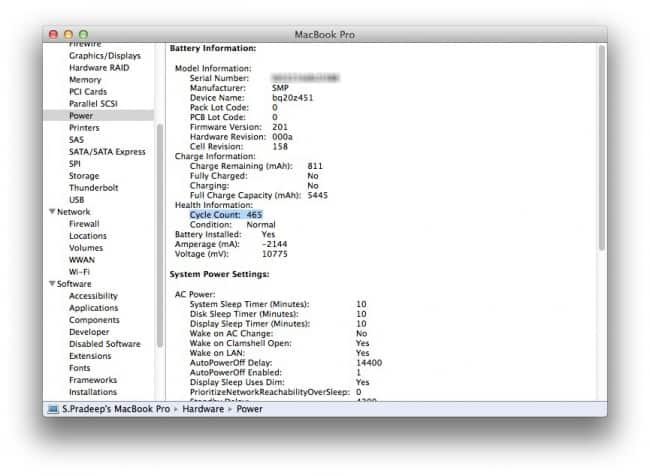Select the Software category label
The width and height of the screenshot is (650, 476).
(x=74, y=284)
